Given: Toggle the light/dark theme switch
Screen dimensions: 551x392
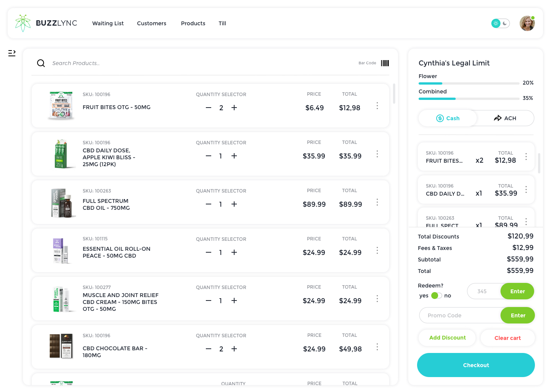Looking at the screenshot, I should click(x=500, y=23).
